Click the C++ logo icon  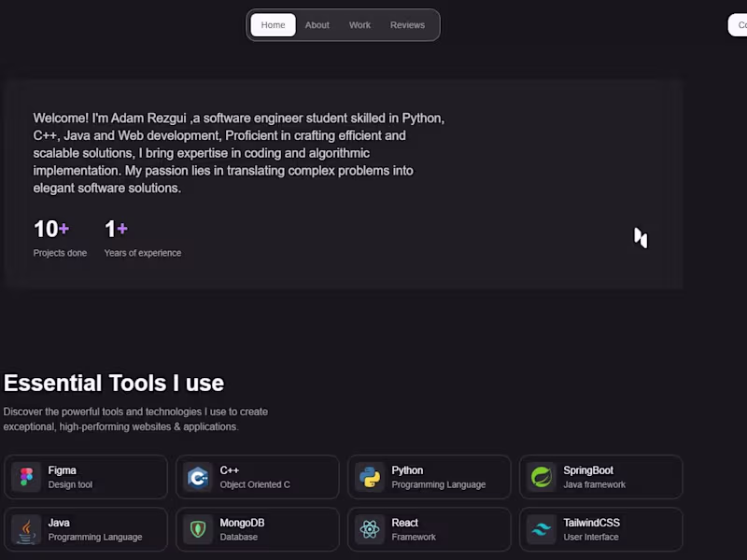[x=199, y=477]
